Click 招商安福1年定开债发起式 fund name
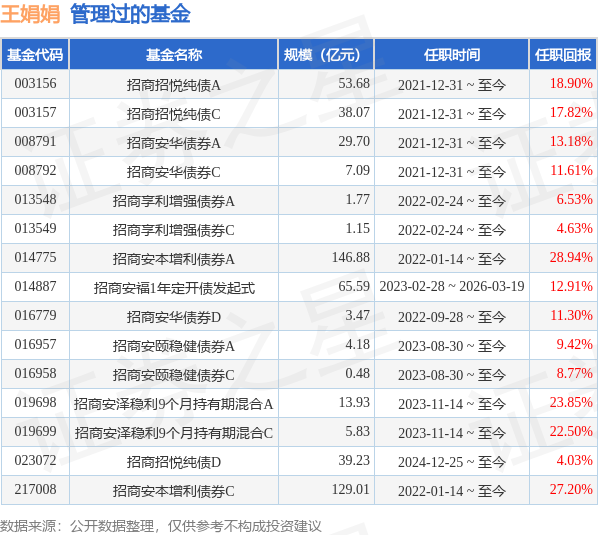 coord(174,288)
